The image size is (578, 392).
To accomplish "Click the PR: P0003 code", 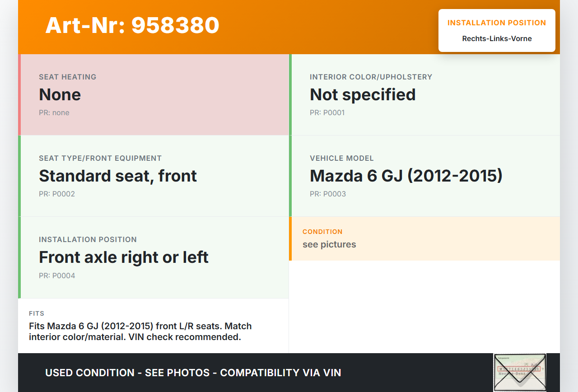I will (328, 194).
